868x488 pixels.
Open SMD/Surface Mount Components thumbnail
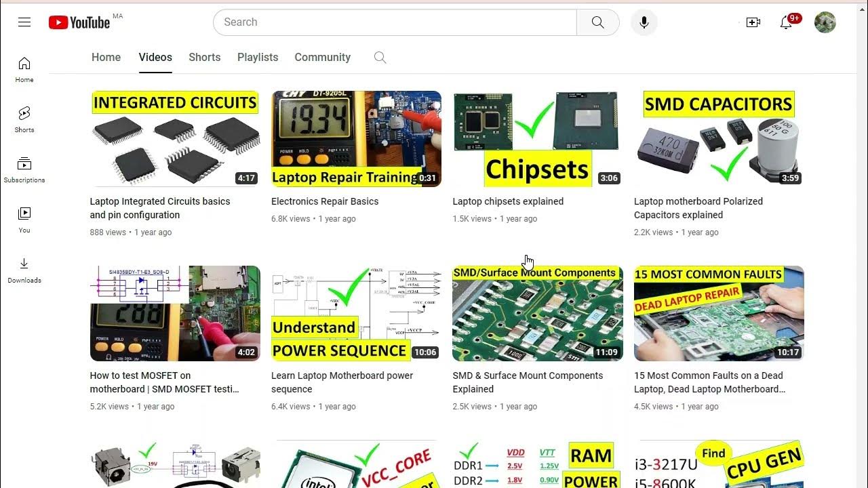click(538, 313)
